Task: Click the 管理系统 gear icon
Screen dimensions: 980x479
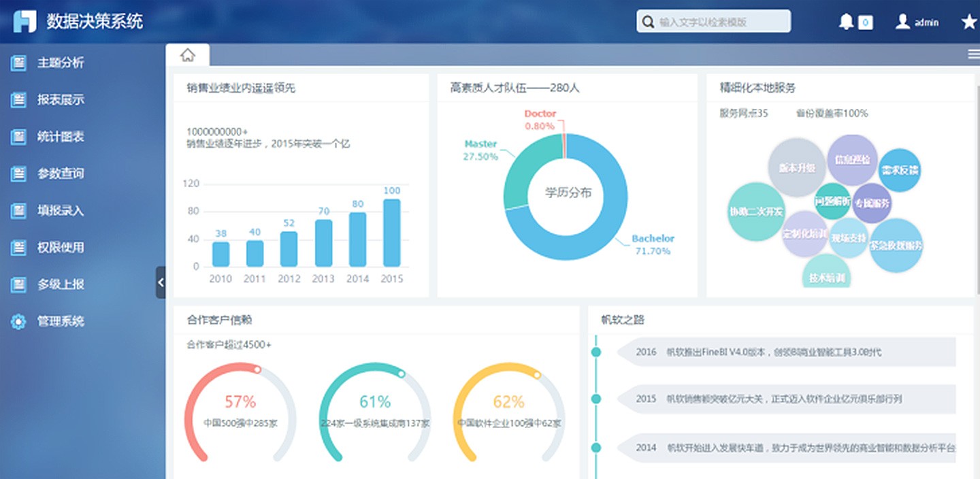Action: [18, 321]
